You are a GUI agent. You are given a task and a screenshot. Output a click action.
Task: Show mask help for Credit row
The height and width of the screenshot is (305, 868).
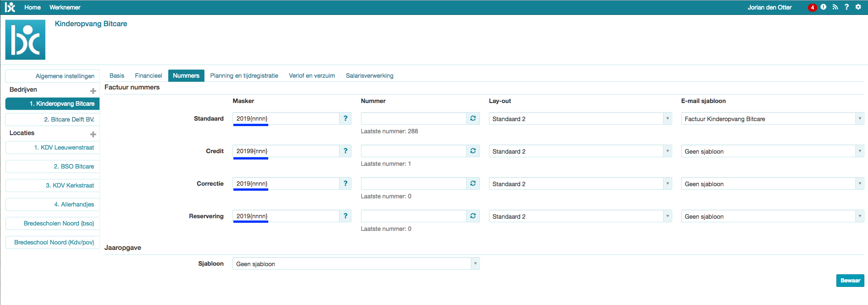pos(346,151)
